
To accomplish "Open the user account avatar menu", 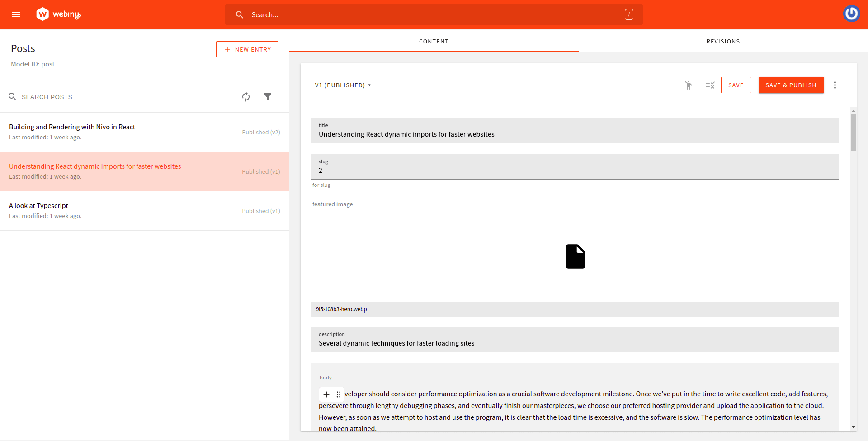I will [851, 14].
